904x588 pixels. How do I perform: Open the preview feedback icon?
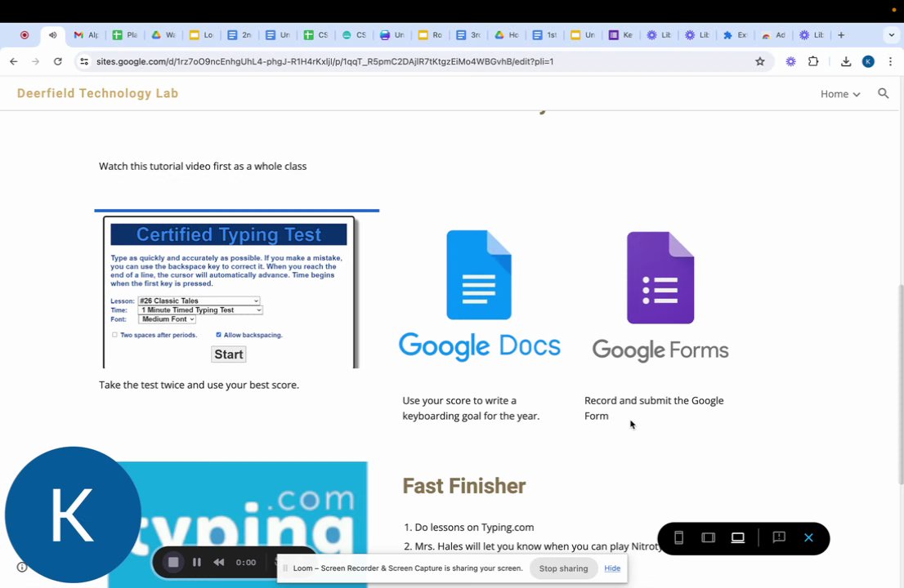click(x=779, y=538)
